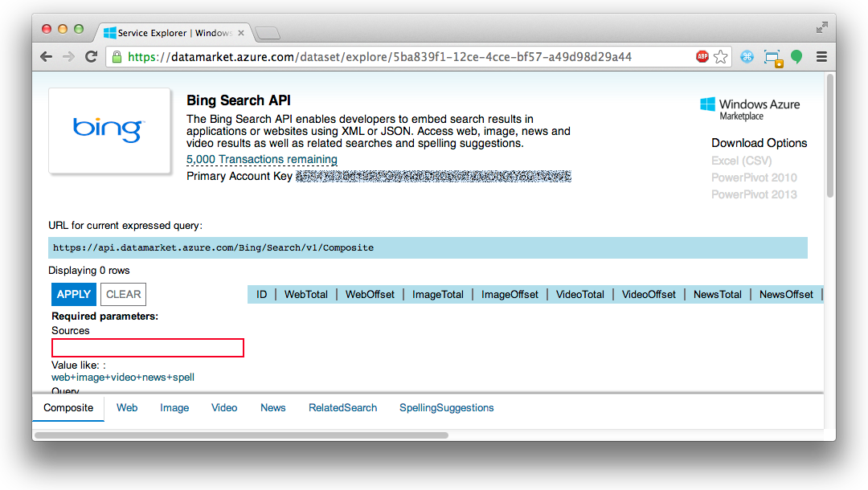Select the RelatedSearch tab

[x=342, y=407]
